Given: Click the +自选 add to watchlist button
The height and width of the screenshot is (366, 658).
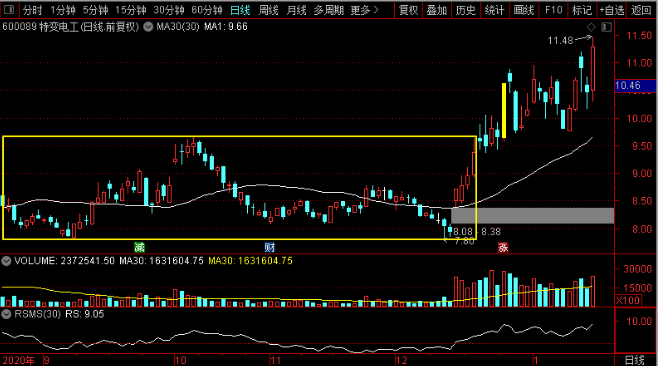Looking at the screenshot, I should 612,10.
